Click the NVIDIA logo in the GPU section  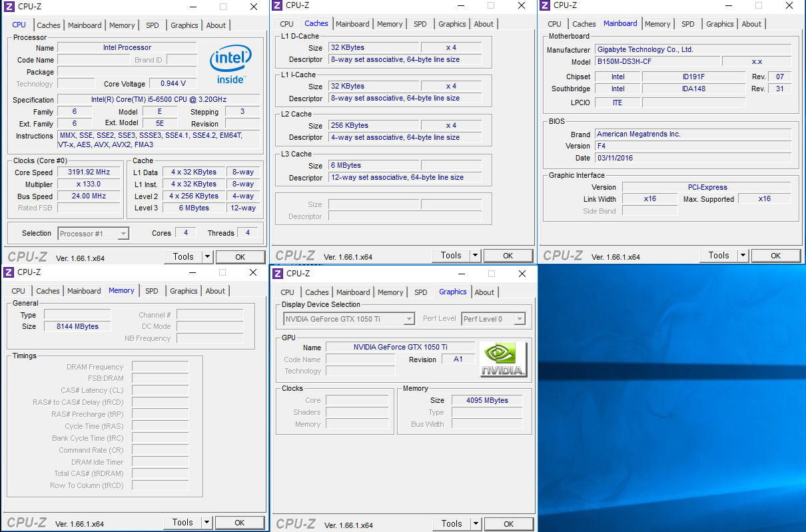(503, 360)
